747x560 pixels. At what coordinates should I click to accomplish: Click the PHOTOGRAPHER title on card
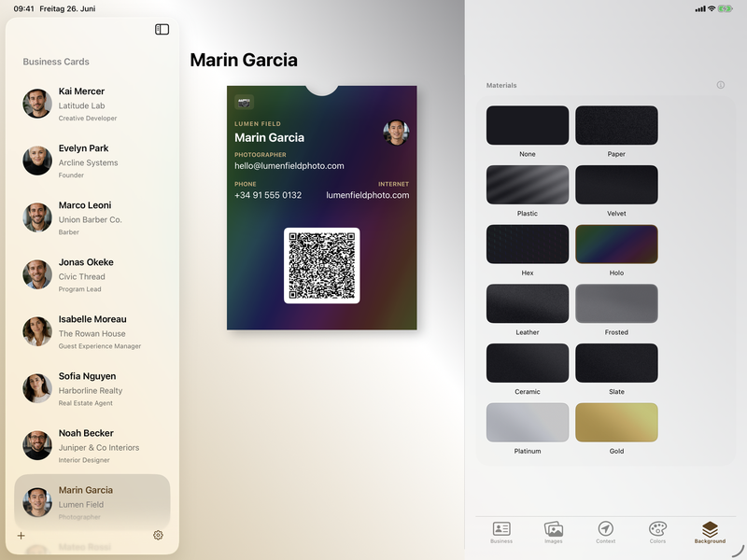pos(261,155)
